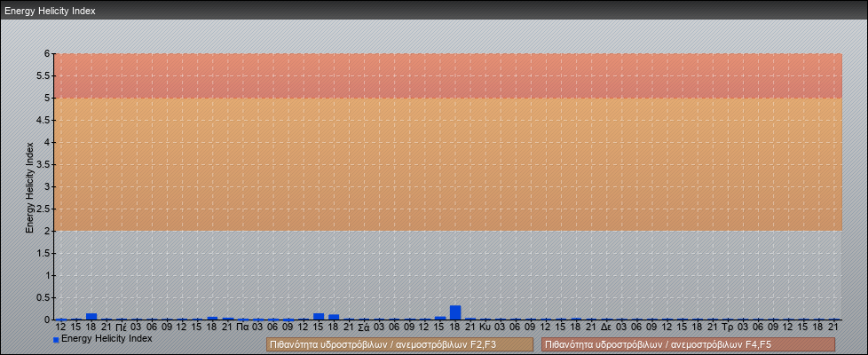Click the vertical Energy Helicity Index axis title
Screen dimensions: 868x355
pyautogui.click(x=30, y=187)
